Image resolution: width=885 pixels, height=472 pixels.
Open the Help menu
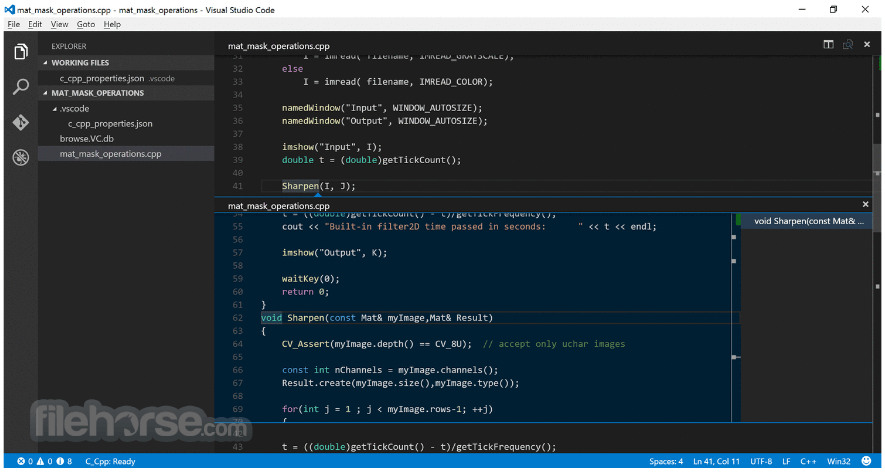point(112,24)
